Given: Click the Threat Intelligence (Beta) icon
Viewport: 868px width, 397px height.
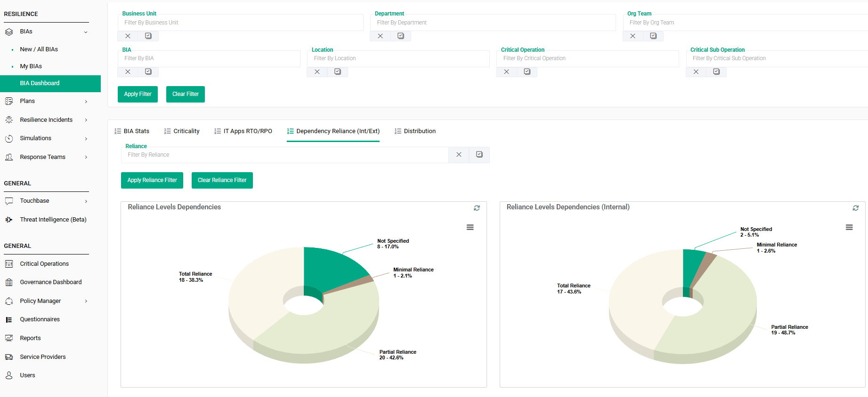Looking at the screenshot, I should pyautogui.click(x=9, y=220).
